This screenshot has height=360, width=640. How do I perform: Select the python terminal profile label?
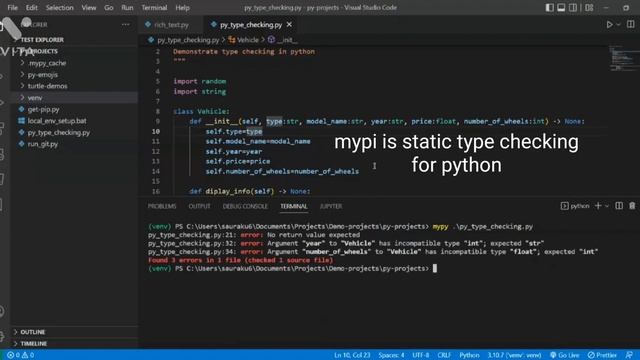point(575,206)
